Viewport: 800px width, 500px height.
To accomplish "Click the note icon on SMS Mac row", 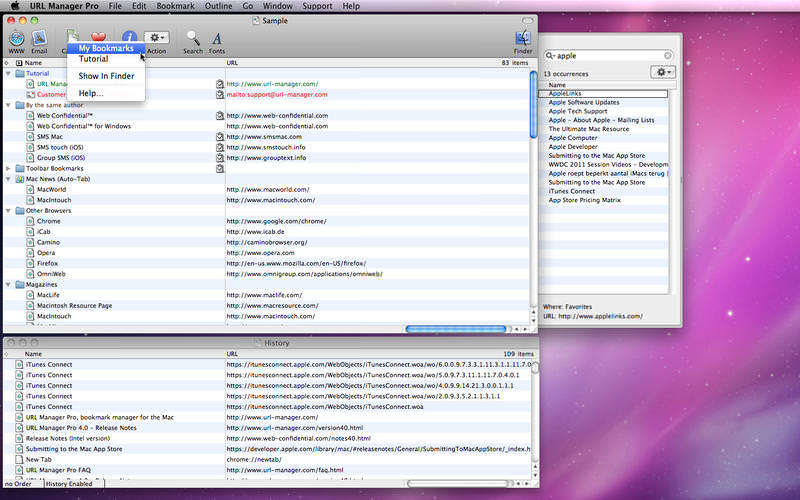I will 220,137.
